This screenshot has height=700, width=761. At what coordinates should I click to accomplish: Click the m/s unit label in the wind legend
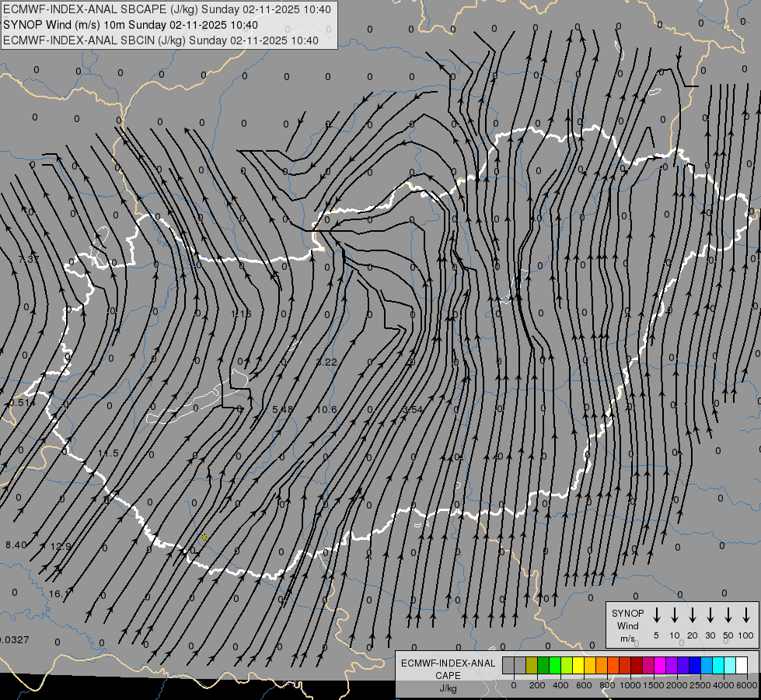(x=627, y=639)
